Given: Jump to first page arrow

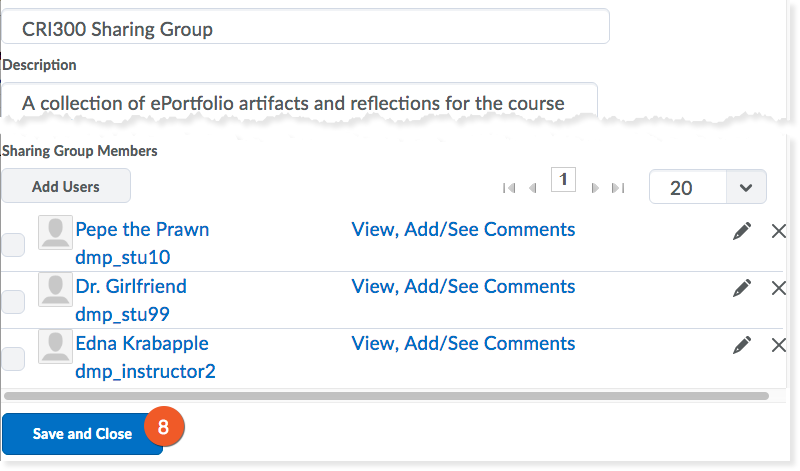Looking at the screenshot, I should (x=509, y=187).
